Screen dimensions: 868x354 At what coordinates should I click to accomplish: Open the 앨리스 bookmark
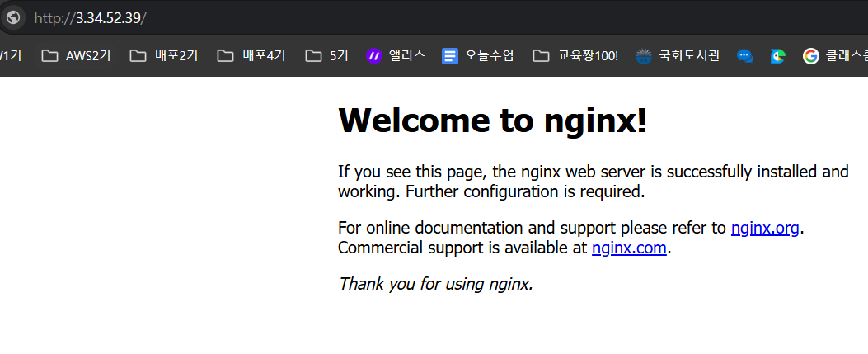[396, 55]
